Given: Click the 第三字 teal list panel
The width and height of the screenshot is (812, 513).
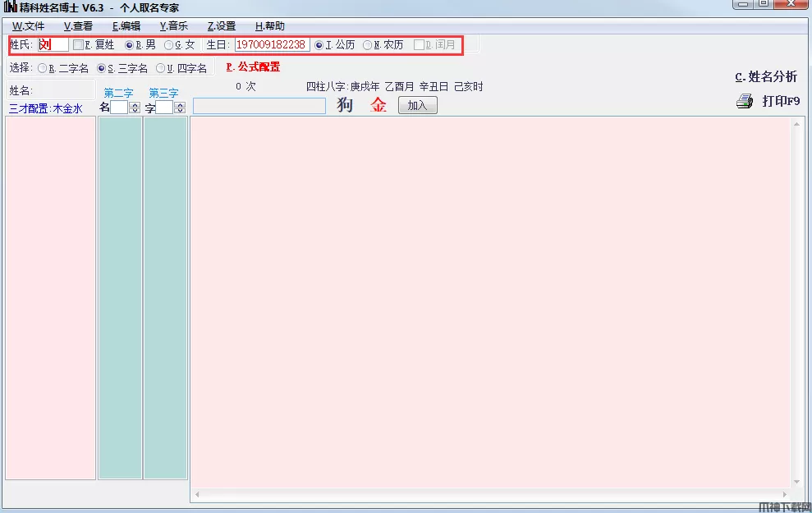Looking at the screenshot, I should click(165, 298).
